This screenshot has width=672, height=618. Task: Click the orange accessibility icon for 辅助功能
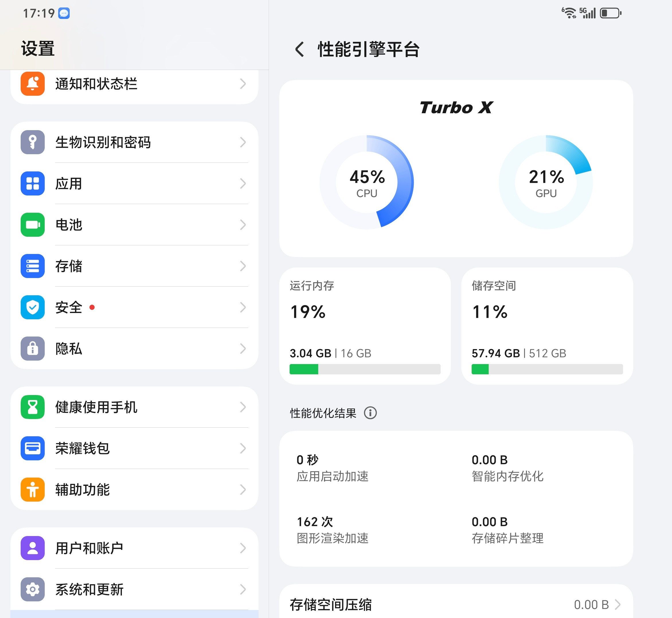[32, 490]
